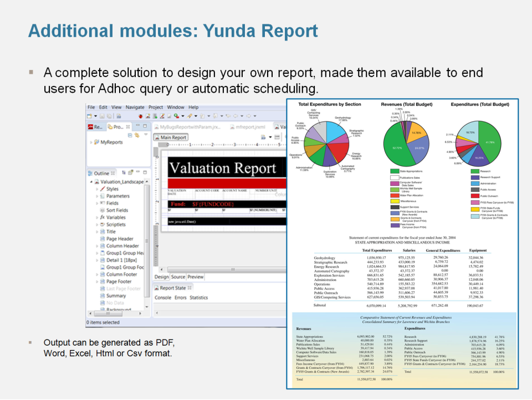The image size is (532, 400).
Task: Open the Console tab in Report State
Action: click(163, 298)
